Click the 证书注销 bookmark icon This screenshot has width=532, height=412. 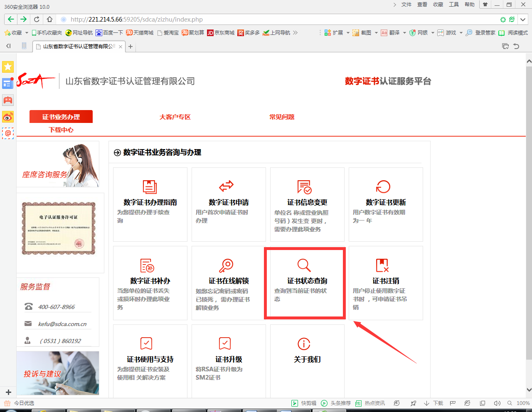click(x=382, y=265)
